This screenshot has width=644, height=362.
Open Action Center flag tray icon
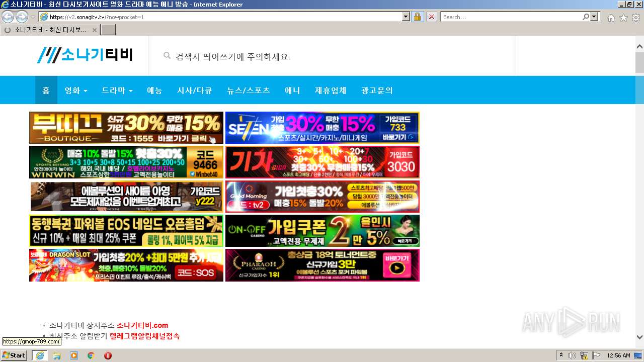pos(596,355)
